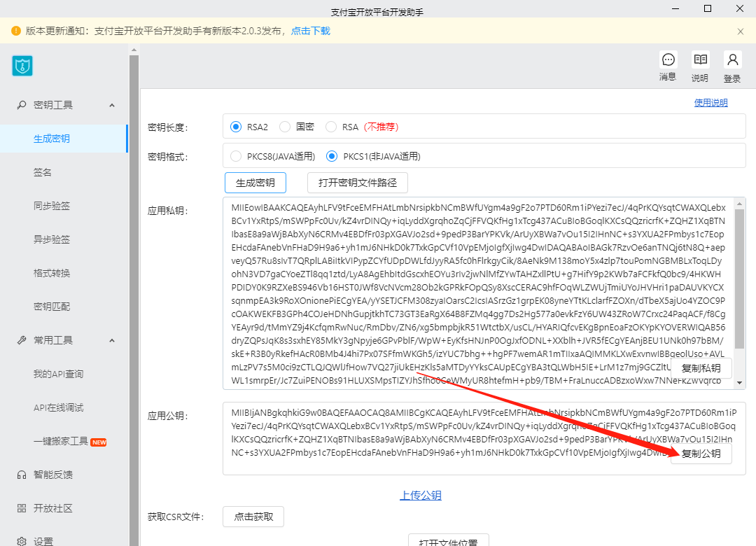Select the RSA2 key length option

click(236, 127)
